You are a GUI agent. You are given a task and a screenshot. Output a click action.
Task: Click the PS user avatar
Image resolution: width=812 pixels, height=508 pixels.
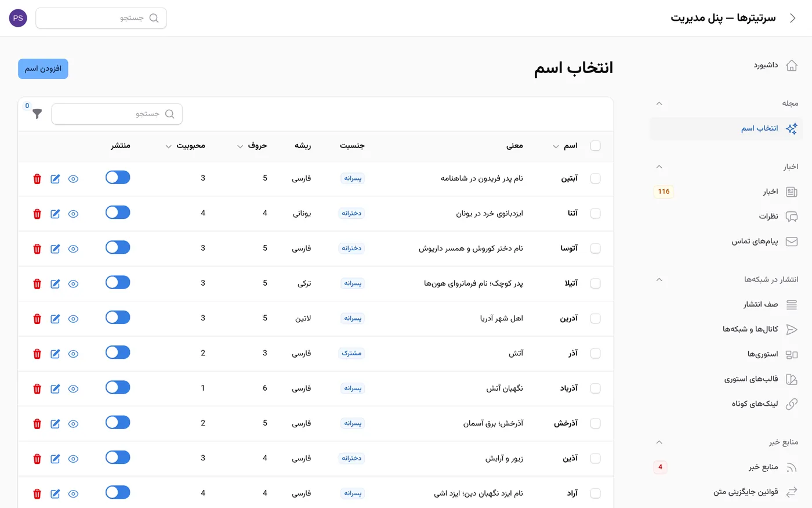[18, 18]
